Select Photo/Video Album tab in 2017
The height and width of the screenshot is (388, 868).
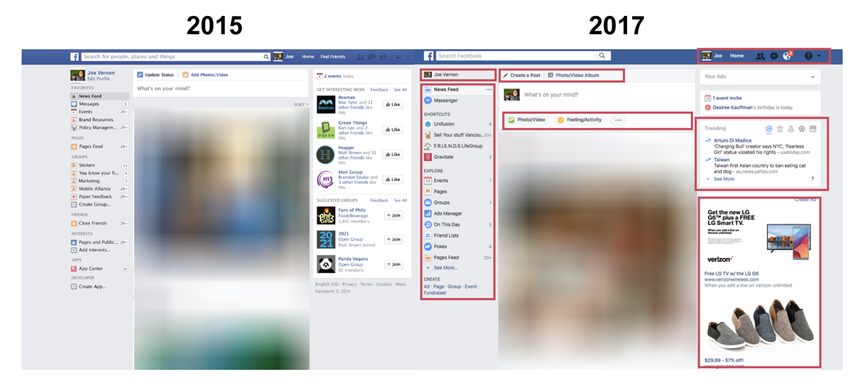tap(574, 75)
